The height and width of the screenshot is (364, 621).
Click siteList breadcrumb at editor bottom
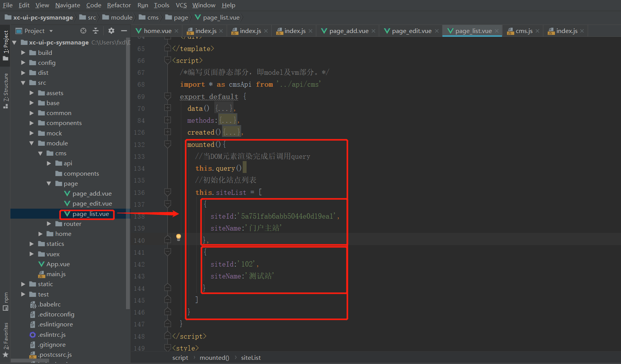[251, 357]
